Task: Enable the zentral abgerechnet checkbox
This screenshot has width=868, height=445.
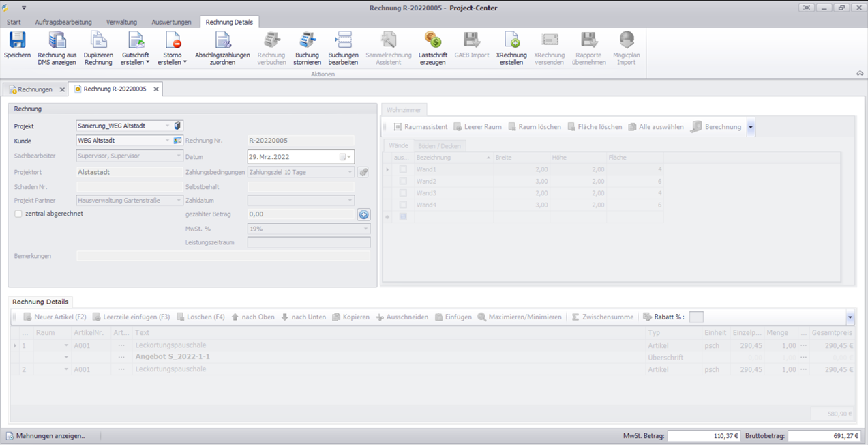Action: pos(18,214)
